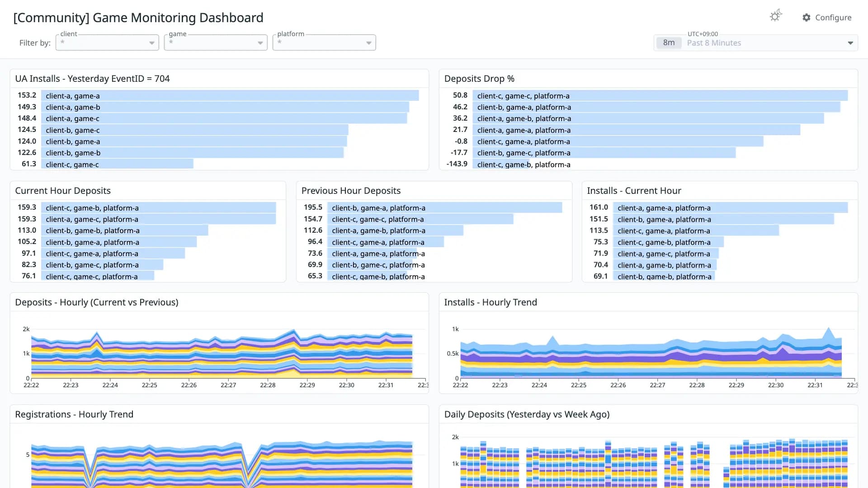Viewport: 868px width, 488px height.
Task: Click the [Community] Game Monitoring Dashboard title
Action: click(138, 18)
